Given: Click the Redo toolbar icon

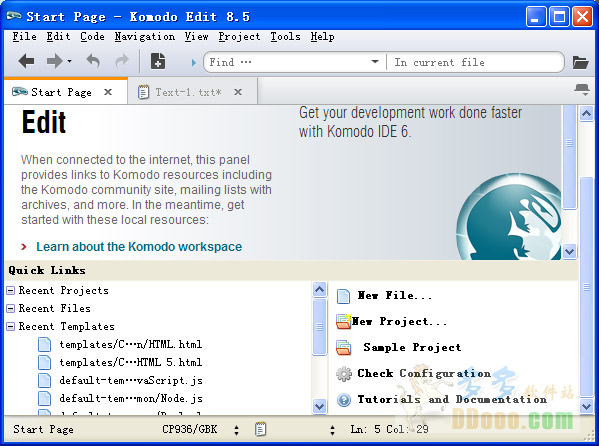Looking at the screenshot, I should click(x=122, y=61).
